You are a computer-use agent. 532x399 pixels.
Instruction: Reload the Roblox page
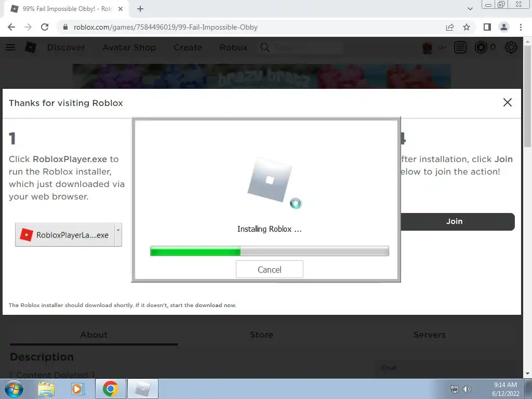pyautogui.click(x=45, y=27)
